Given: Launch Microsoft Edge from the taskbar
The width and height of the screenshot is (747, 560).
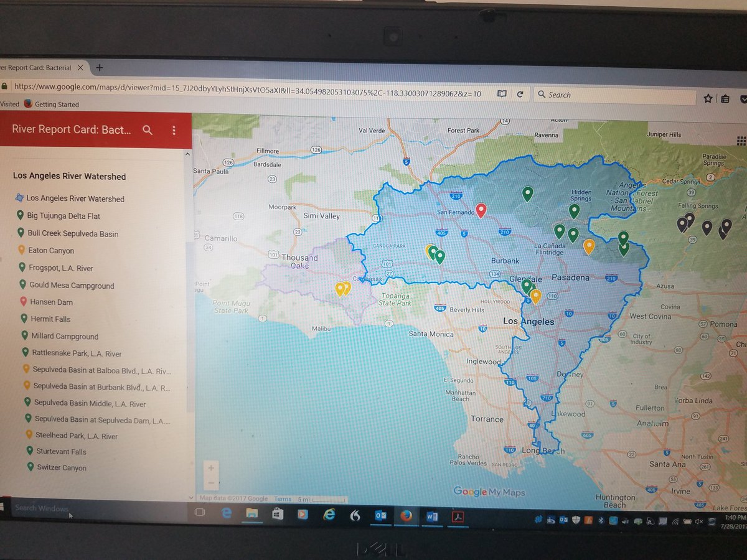Looking at the screenshot, I should tap(227, 513).
